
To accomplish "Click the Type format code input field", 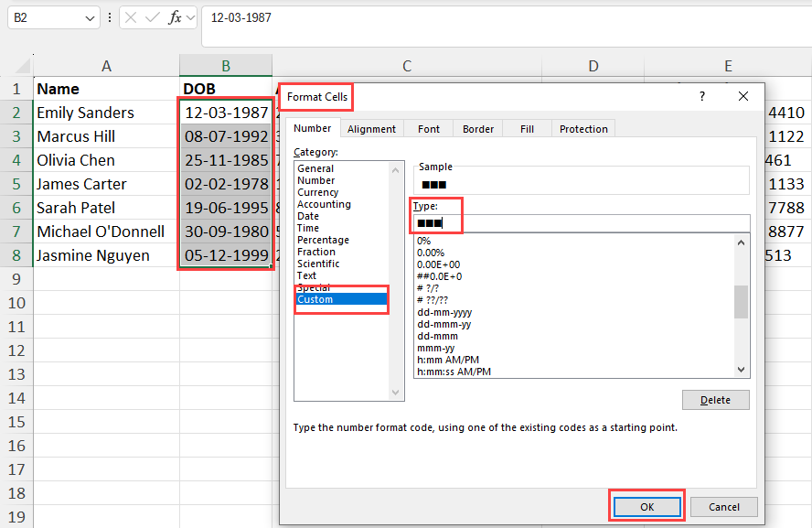I will [581, 223].
